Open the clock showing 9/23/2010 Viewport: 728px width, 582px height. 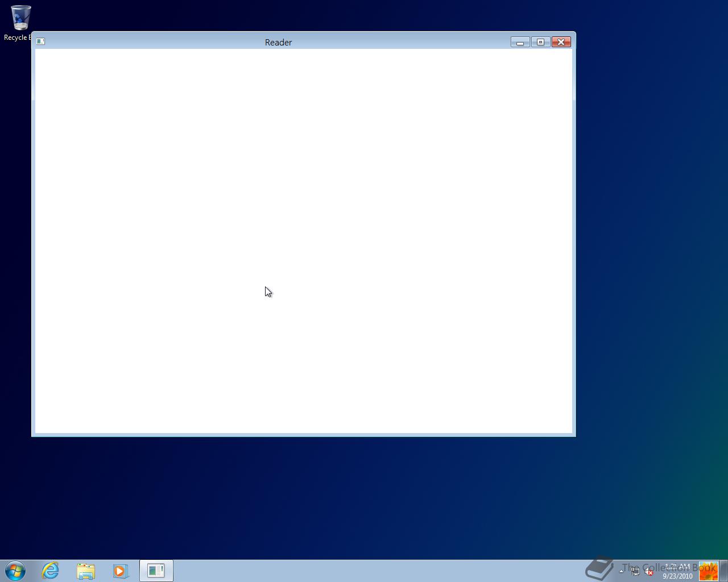pos(677,571)
